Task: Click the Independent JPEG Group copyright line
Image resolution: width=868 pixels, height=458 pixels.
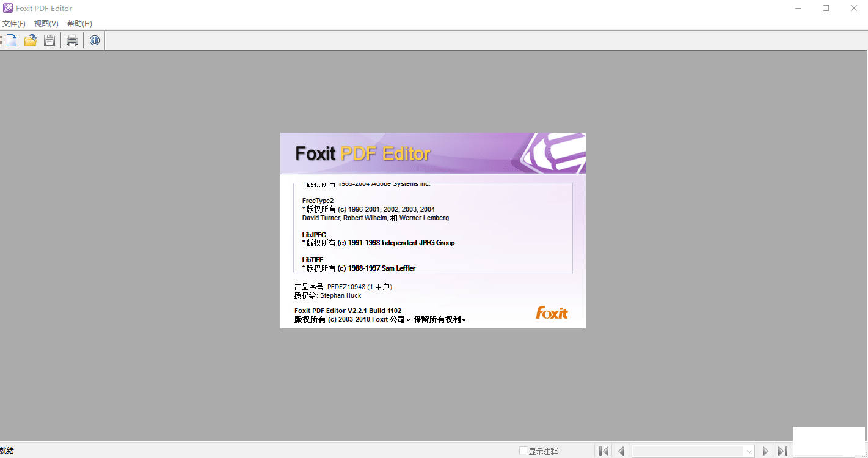Action: [378, 243]
